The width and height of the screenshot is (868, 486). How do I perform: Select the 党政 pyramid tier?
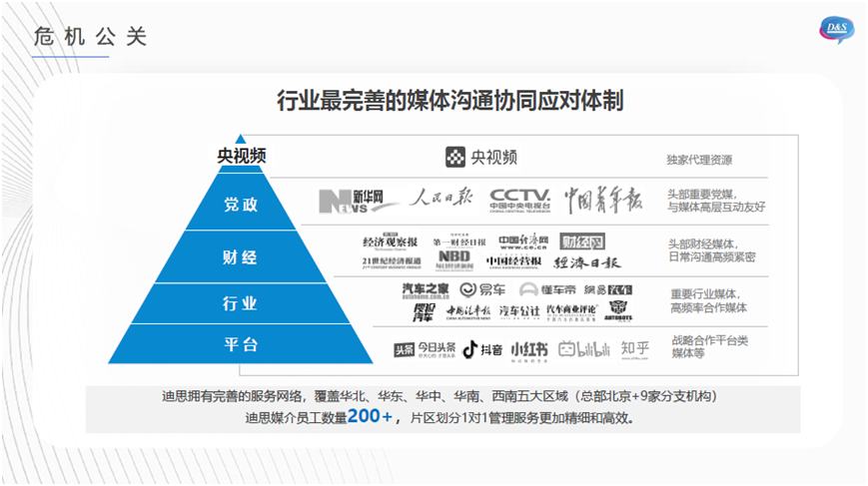[240, 204]
